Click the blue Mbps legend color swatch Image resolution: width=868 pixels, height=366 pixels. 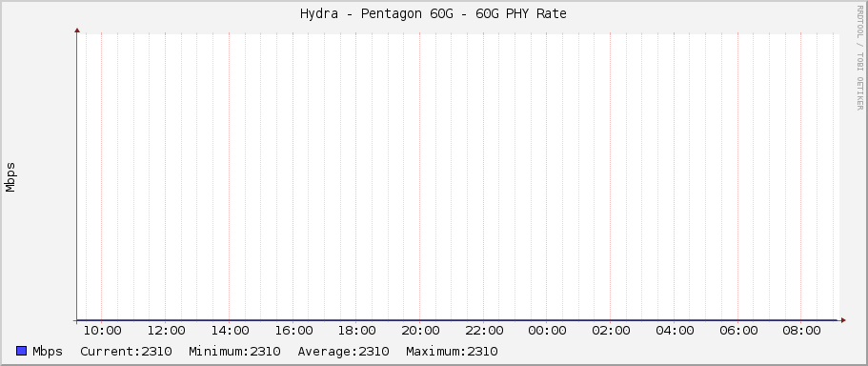pos(22,351)
